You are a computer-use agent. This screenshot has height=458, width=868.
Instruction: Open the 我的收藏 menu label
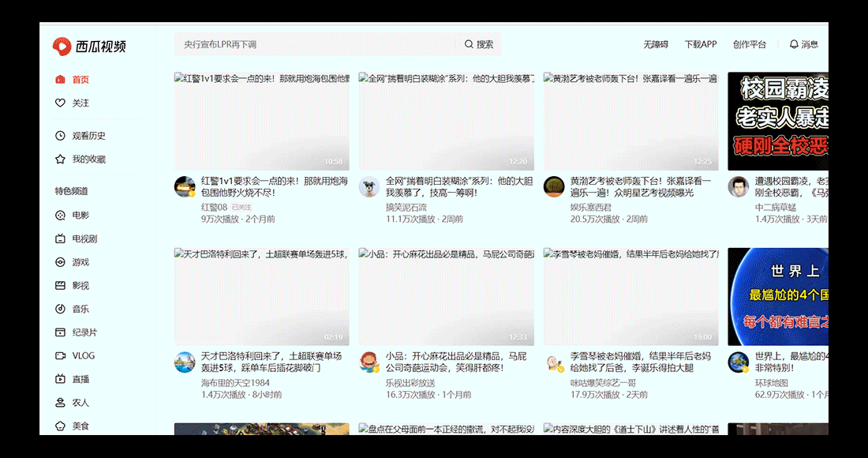click(88, 160)
